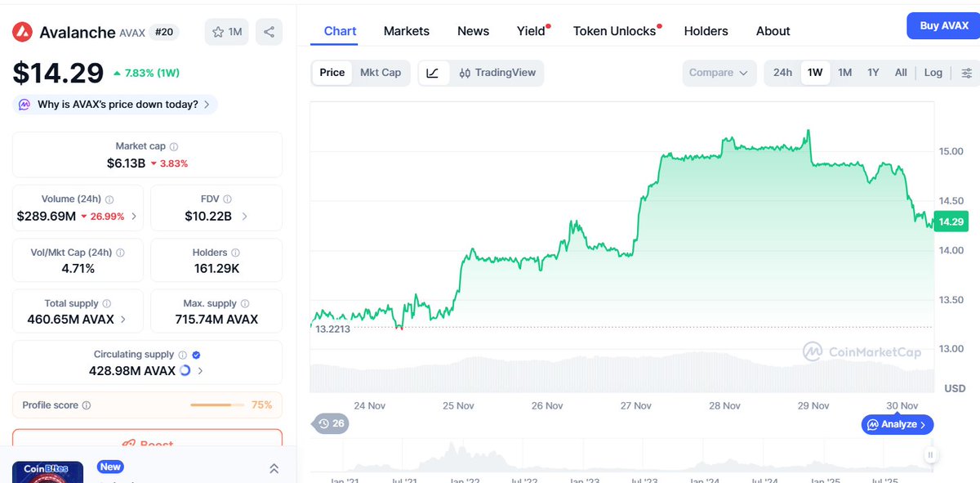The image size is (980, 483).
Task: Switch to TradingView chart mode
Action: coord(497,73)
